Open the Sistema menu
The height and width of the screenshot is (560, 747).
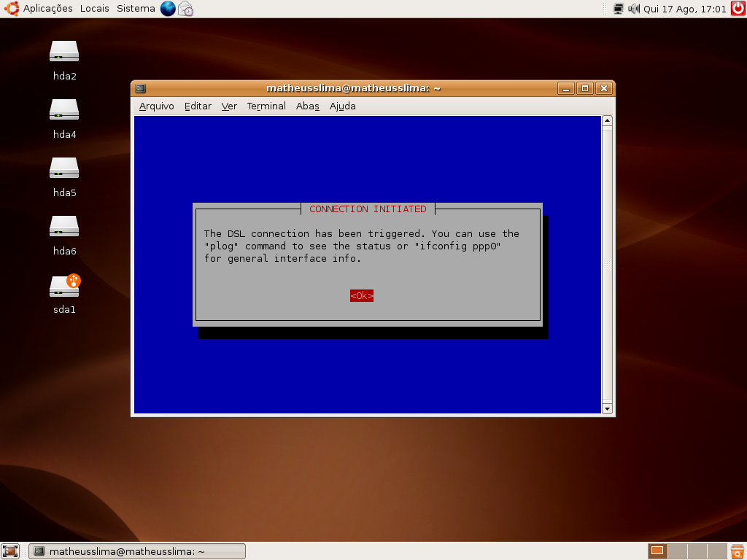[x=136, y=9]
